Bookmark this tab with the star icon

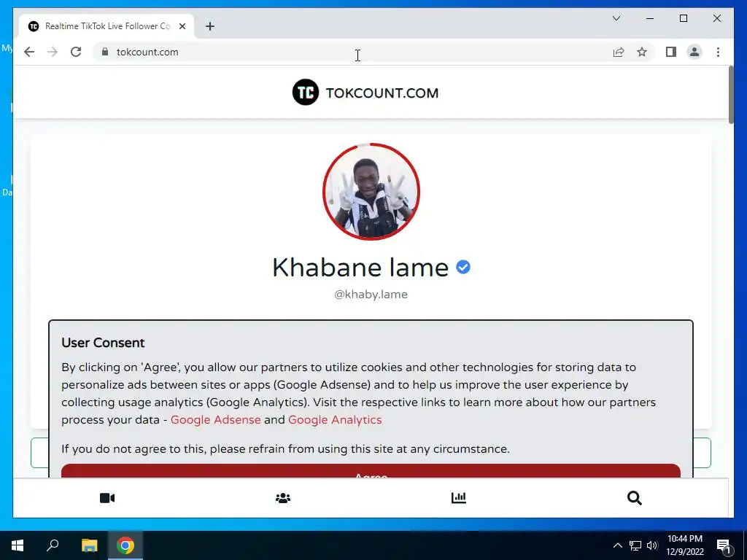click(x=642, y=52)
